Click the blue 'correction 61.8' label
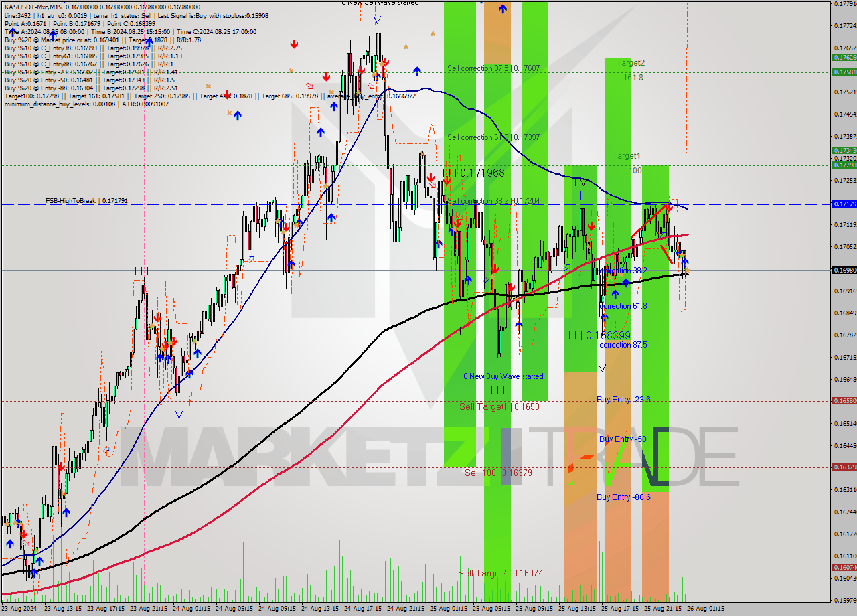This screenshot has width=857, height=616. (623, 306)
